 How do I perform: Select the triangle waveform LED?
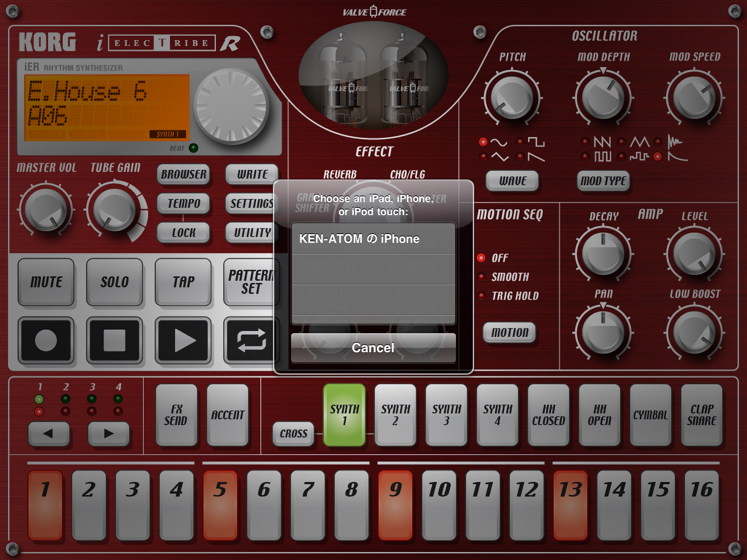483,157
